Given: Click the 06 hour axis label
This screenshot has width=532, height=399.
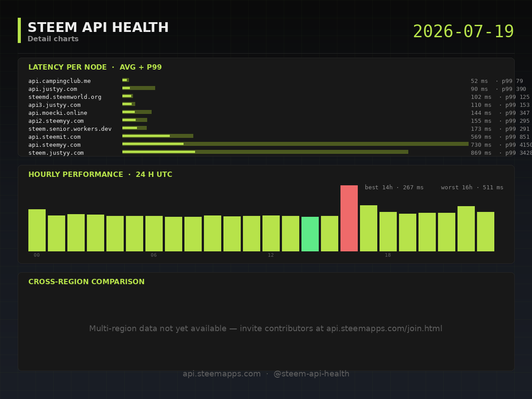Looking at the screenshot, I should pos(154,255).
